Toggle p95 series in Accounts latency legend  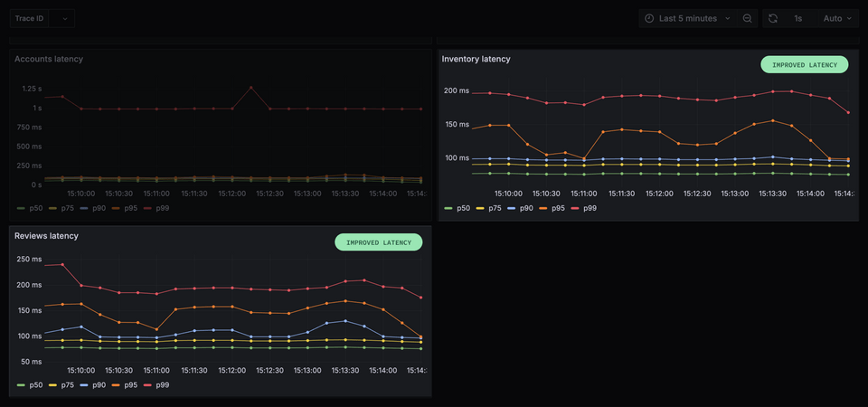point(125,208)
